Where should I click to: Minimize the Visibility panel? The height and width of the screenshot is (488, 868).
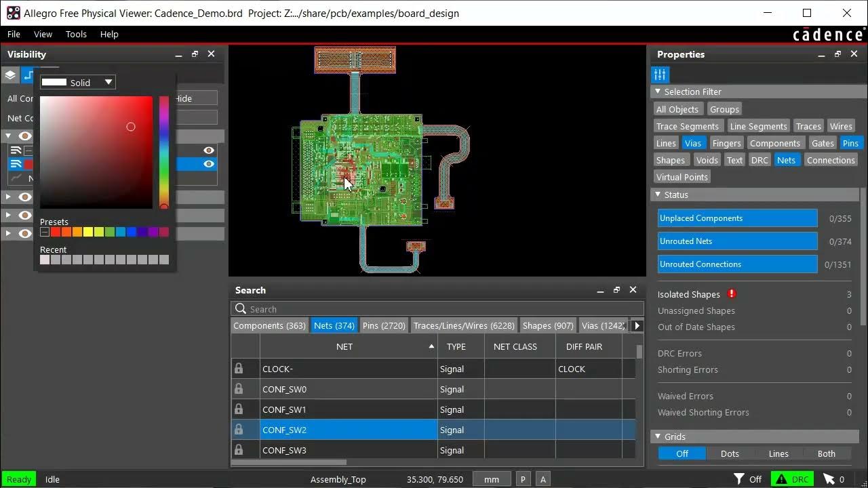pyautogui.click(x=178, y=54)
